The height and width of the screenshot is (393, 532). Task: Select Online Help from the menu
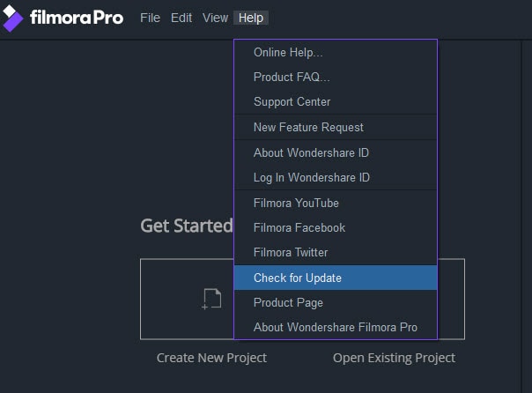[288, 52]
